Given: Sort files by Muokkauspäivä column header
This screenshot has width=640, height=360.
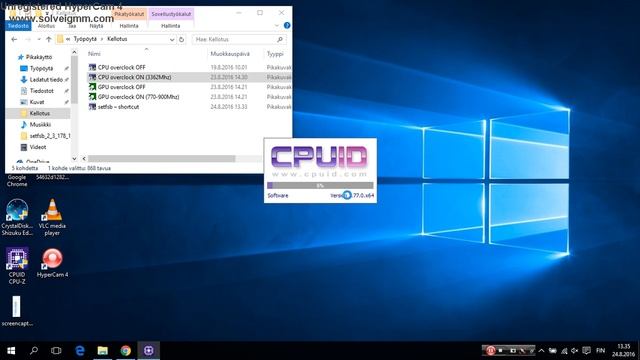Looking at the screenshot, I should point(230,54).
